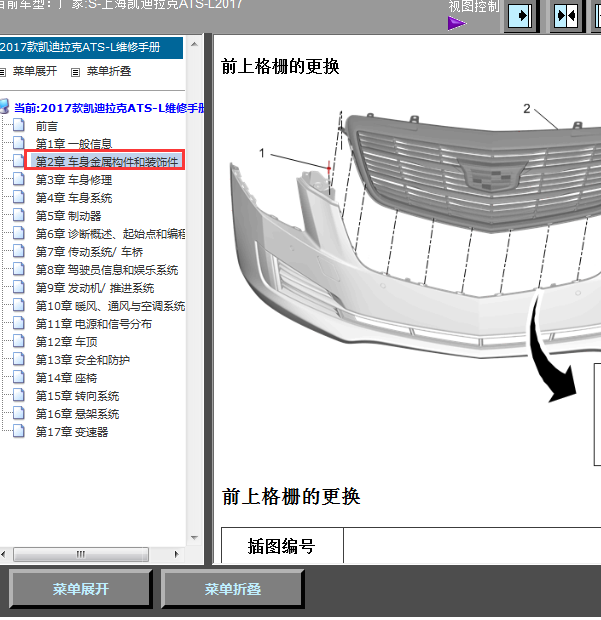
Task: Open 第1章 一般信息 chapter
Action: click(x=74, y=144)
